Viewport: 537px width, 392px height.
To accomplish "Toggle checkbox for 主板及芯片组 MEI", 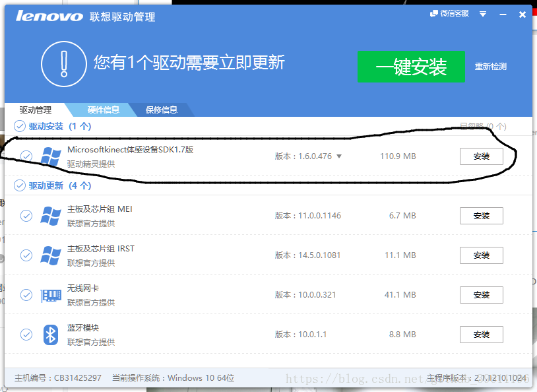I will 26,216.
